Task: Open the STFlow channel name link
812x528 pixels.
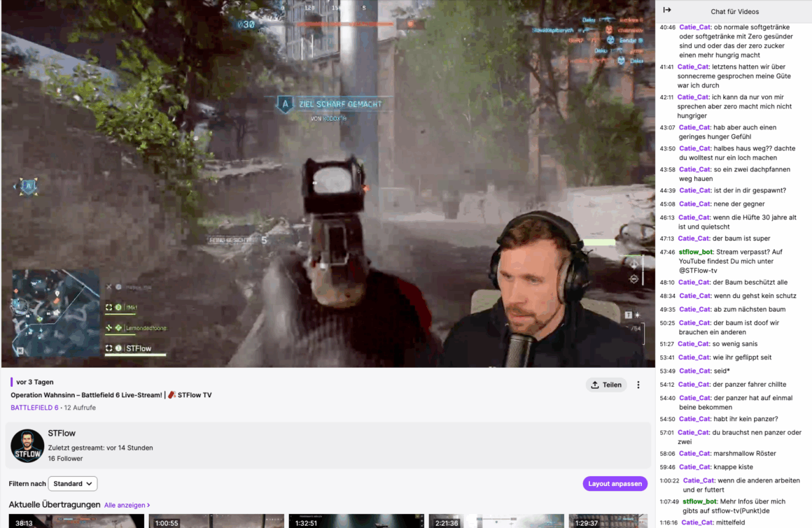Action: 62,434
